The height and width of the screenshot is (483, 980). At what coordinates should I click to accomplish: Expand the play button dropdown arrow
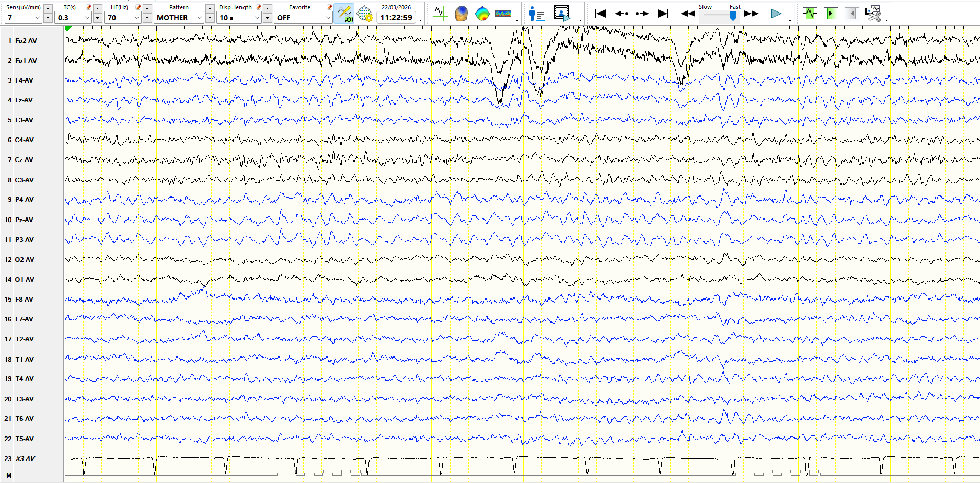point(790,21)
